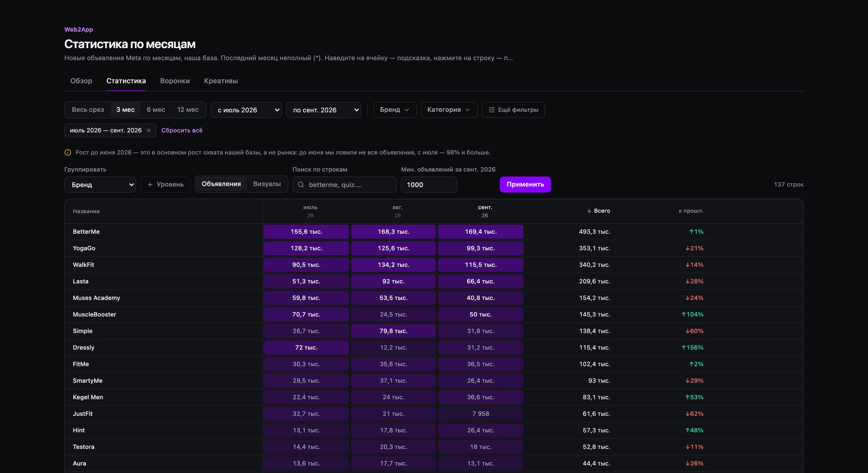This screenshot has width=868, height=473.
Task: Focus the betterme, quiz search field
Action: (345, 185)
